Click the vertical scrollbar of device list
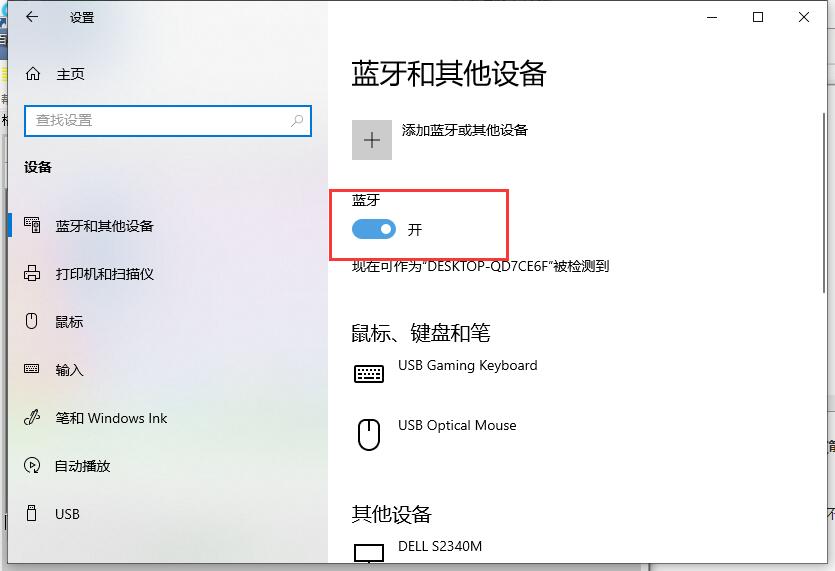Image resolution: width=835 pixels, height=571 pixels. click(824, 202)
